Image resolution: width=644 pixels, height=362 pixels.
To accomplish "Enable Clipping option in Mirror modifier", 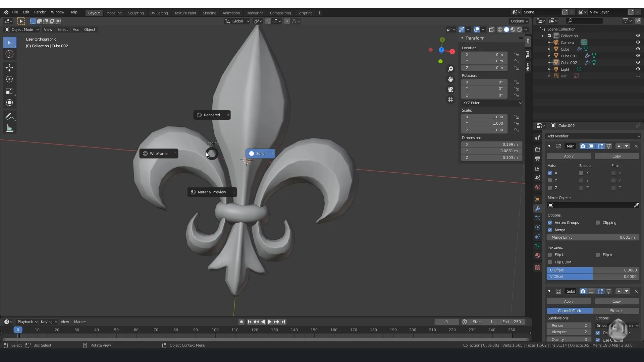I will click(x=598, y=222).
